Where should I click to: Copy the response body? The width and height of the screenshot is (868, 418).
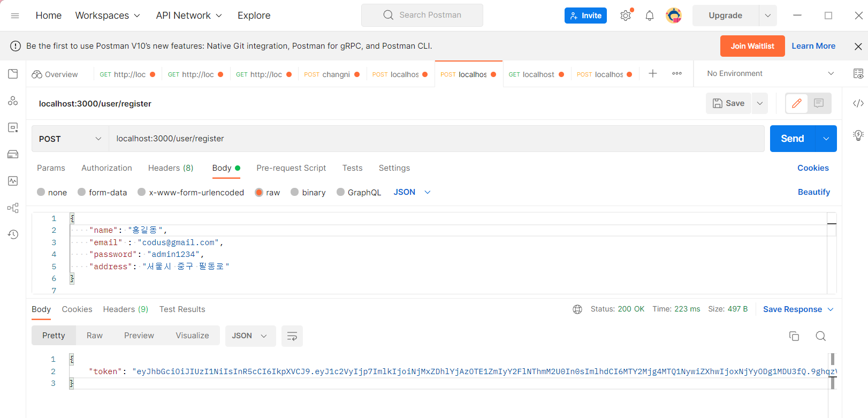[794, 336]
